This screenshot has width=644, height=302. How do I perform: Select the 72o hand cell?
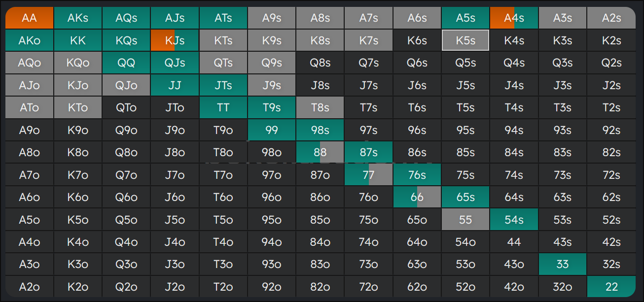(x=368, y=287)
